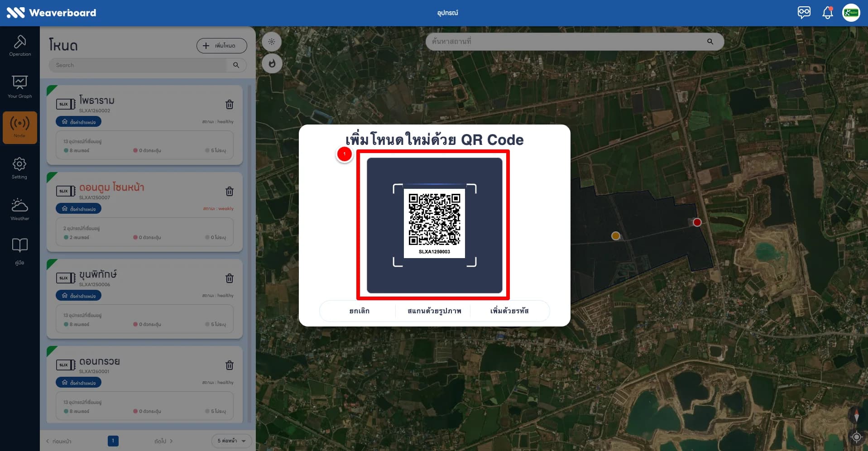Viewport: 868px width, 451px height.
Task: Open the Operation section in sidebar
Action: tap(20, 46)
